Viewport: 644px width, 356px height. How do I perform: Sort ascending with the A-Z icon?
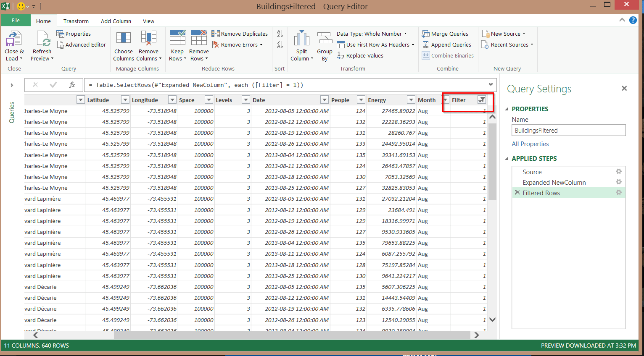280,34
